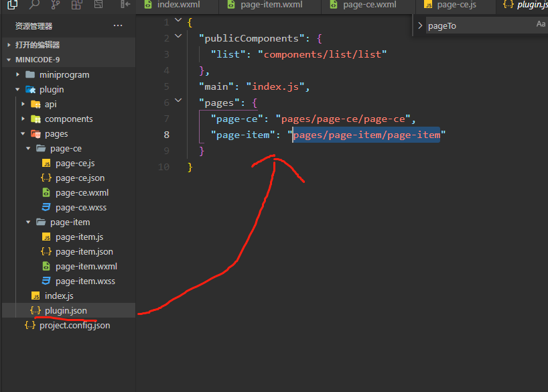Expand the components folder arrow

(x=23, y=119)
